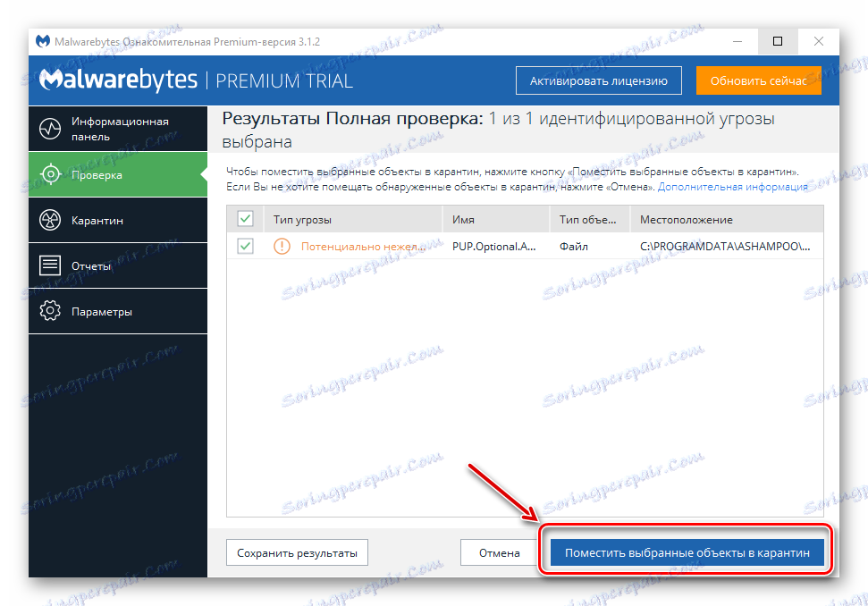Toggle the select-all checkbox in table header

coord(245,219)
